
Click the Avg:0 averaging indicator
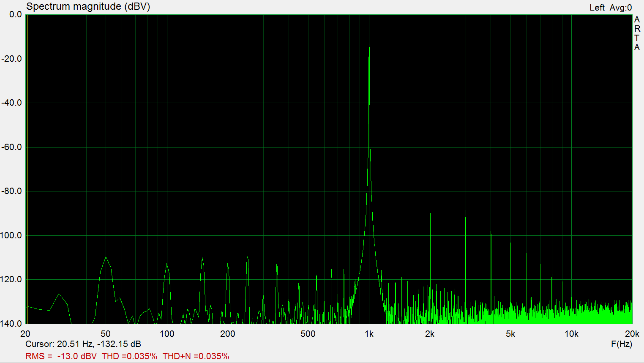pyautogui.click(x=621, y=8)
